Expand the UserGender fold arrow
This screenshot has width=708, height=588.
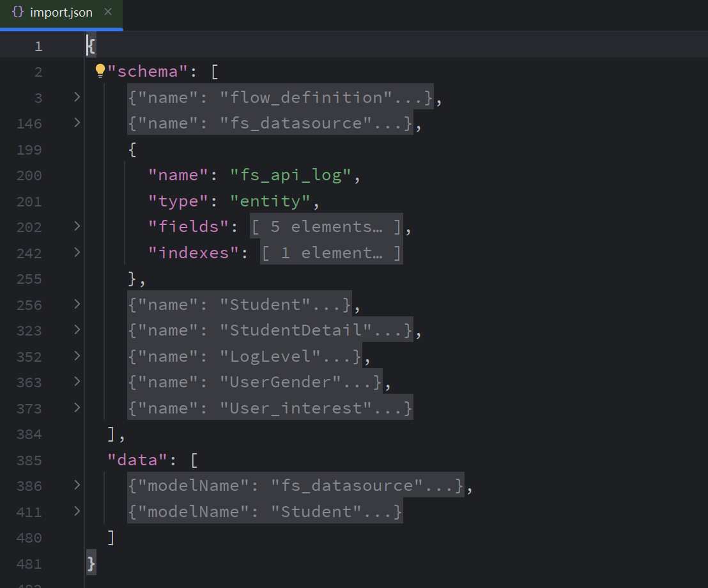77,382
